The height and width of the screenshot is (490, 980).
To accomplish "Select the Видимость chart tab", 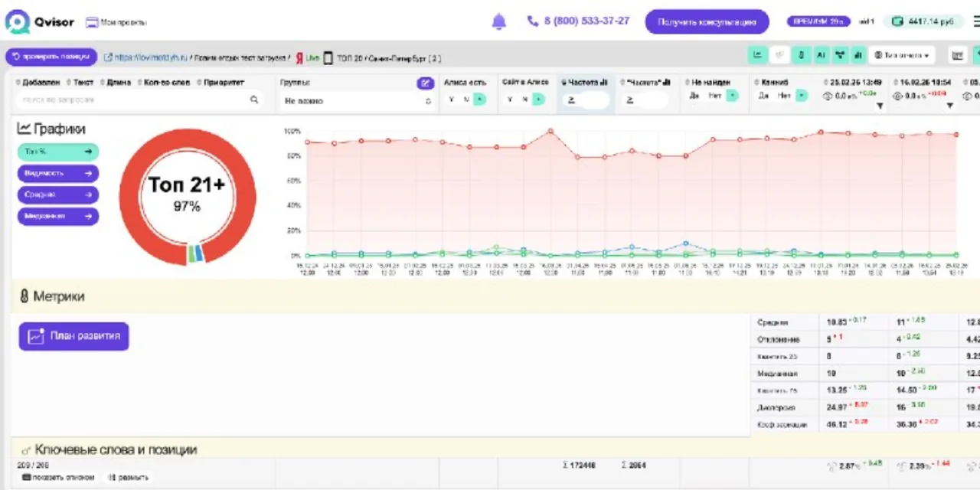I will coord(58,173).
